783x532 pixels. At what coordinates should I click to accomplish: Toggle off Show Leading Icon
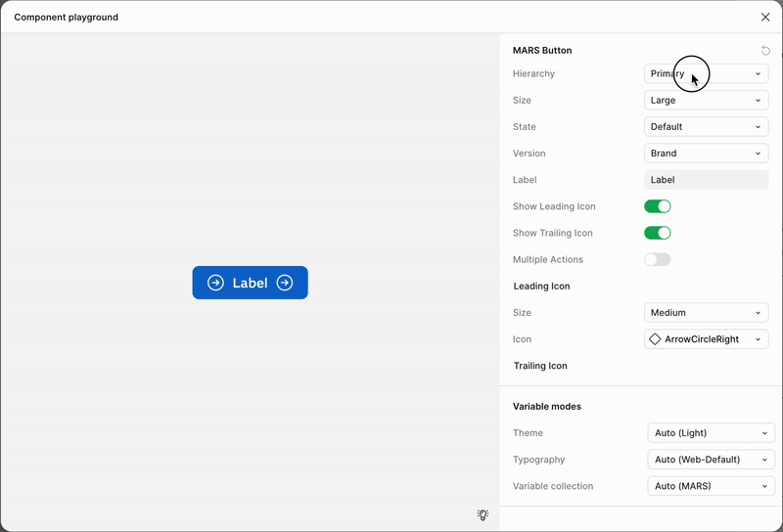coord(657,206)
